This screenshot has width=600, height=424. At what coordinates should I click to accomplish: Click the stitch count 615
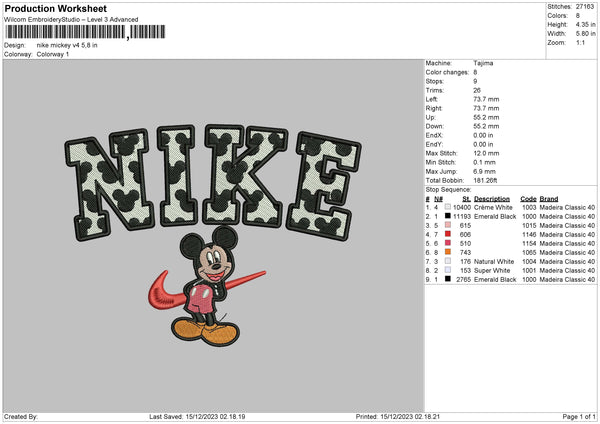[465, 225]
